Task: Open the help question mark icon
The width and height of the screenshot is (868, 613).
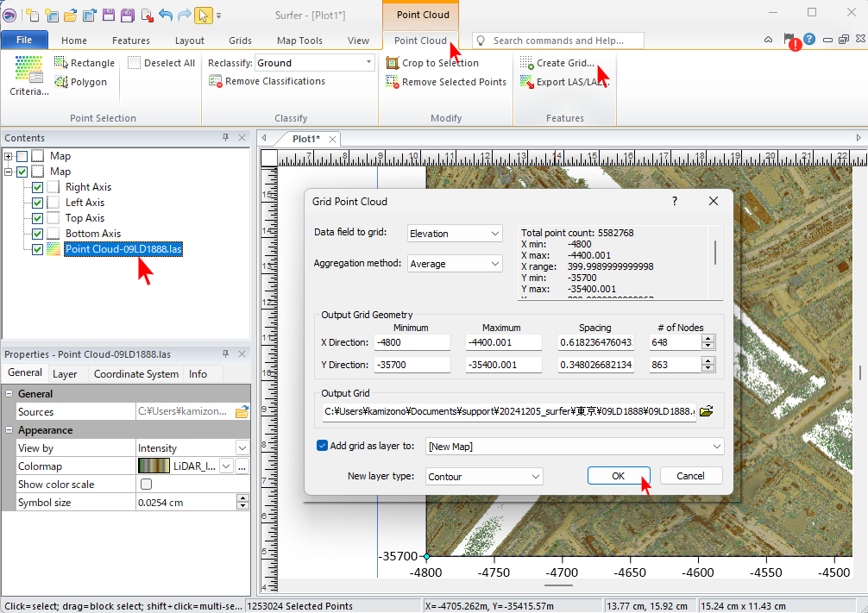Action: coord(809,40)
